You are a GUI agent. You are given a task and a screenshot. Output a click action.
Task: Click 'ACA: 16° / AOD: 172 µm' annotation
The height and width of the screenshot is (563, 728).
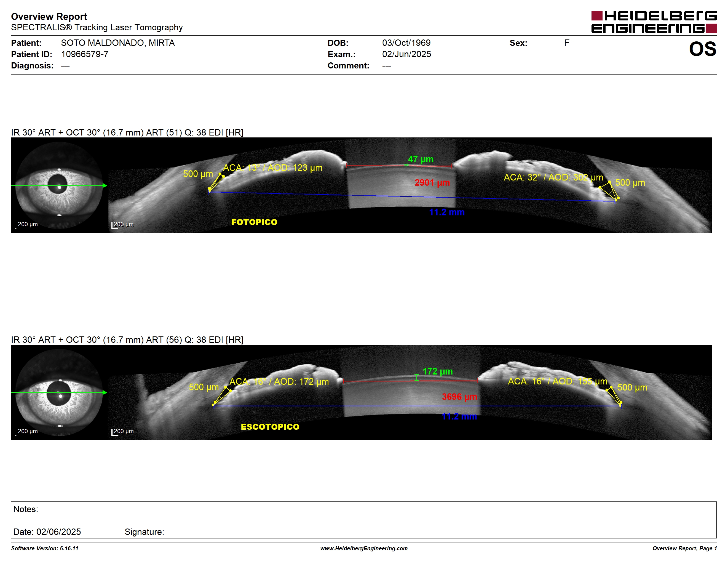coord(279,381)
